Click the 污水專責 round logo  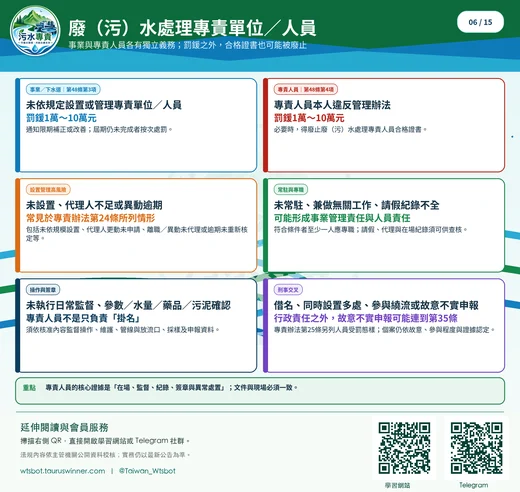point(35,30)
